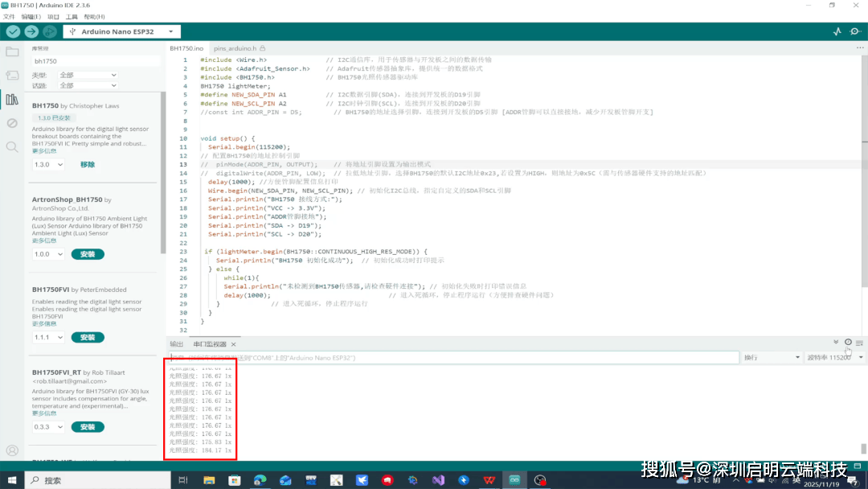Open the Debug panel in sidebar
The width and height of the screenshot is (868, 489).
[12, 123]
